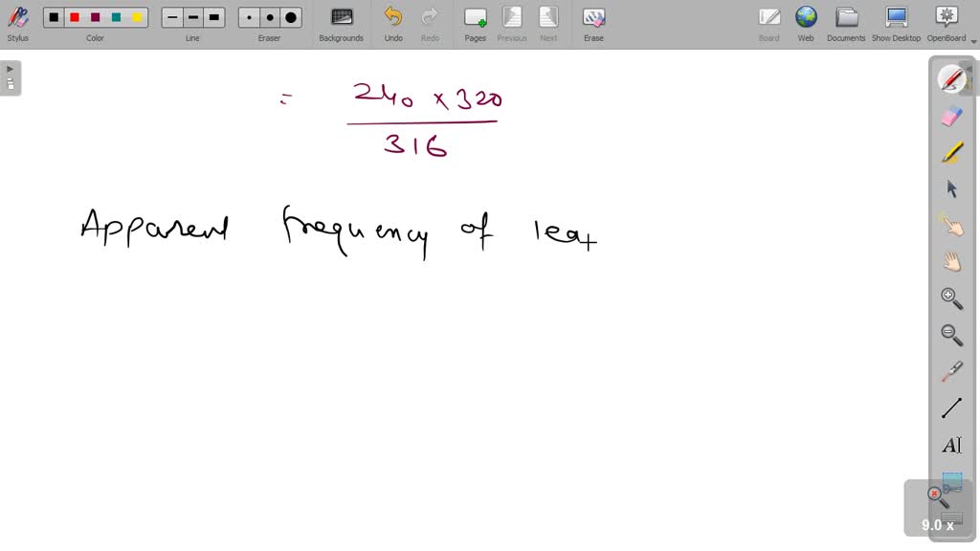Select the Pen tool in stylus palette

point(950,78)
